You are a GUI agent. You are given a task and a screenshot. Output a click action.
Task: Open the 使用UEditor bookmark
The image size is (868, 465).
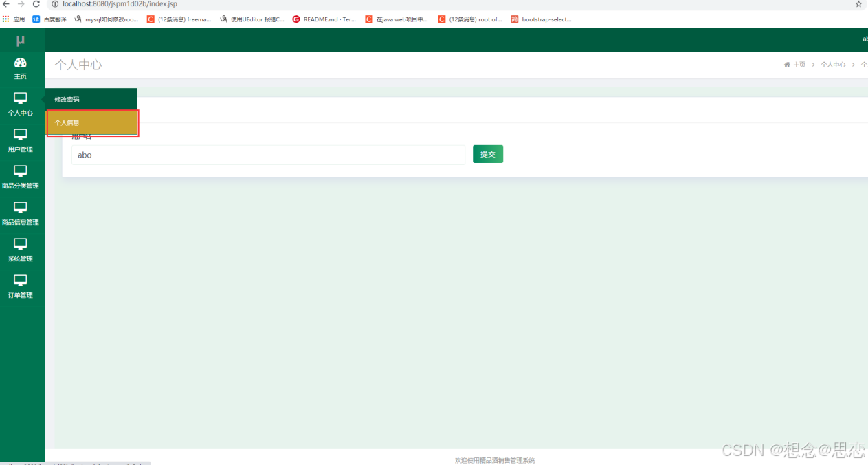click(252, 19)
